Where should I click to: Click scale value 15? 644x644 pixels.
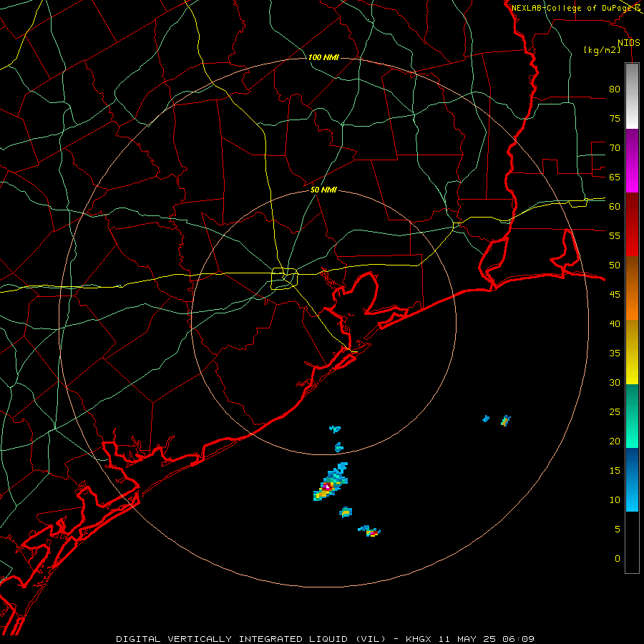[615, 471]
